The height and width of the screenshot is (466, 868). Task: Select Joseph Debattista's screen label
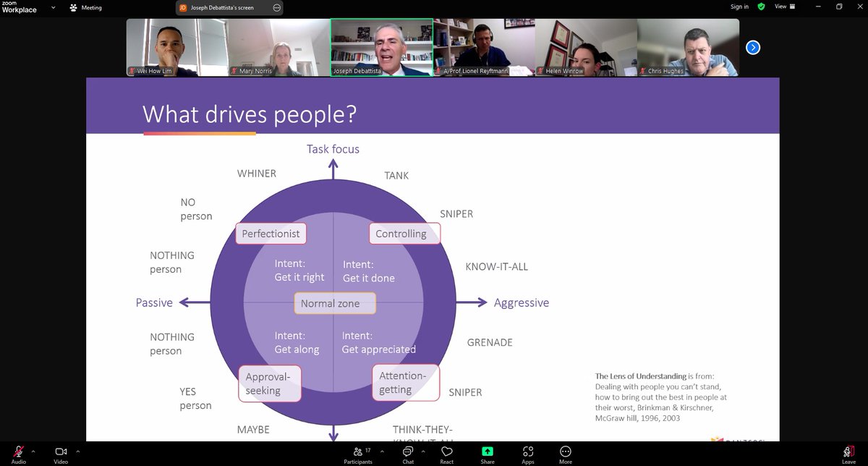[x=222, y=7]
